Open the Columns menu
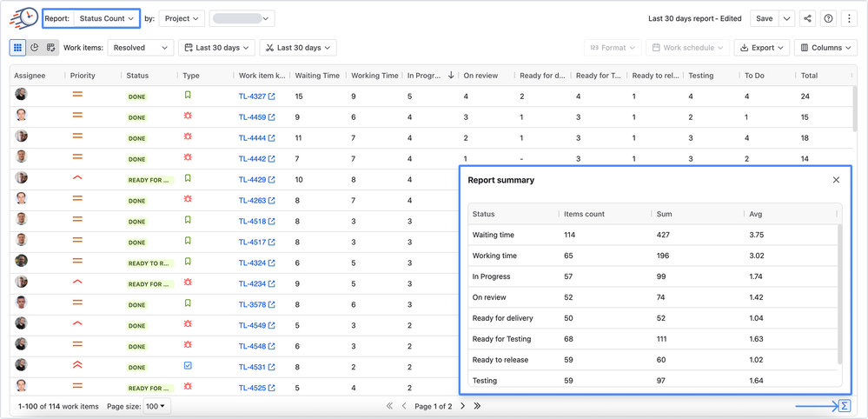The height and width of the screenshot is (419, 868). pyautogui.click(x=826, y=48)
